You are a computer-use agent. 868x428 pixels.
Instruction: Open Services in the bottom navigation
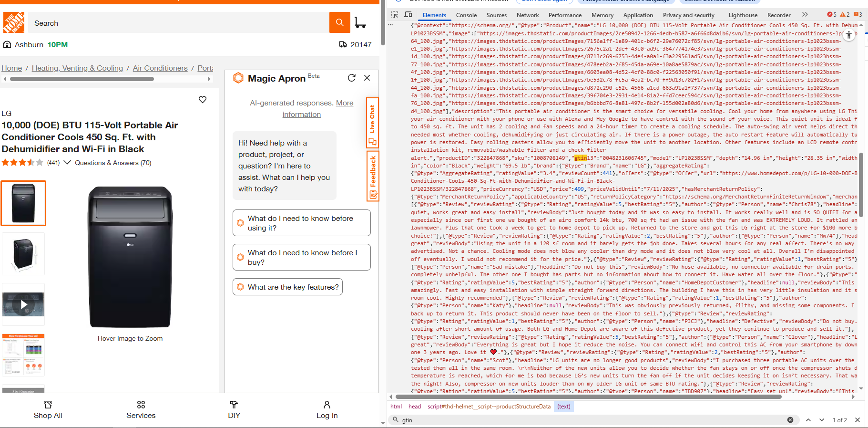141,410
